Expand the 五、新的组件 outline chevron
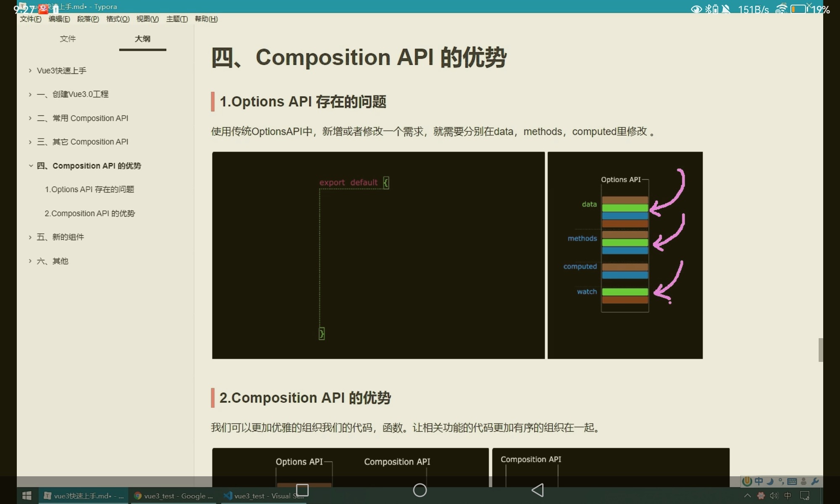The width and height of the screenshot is (840, 504). tap(30, 237)
